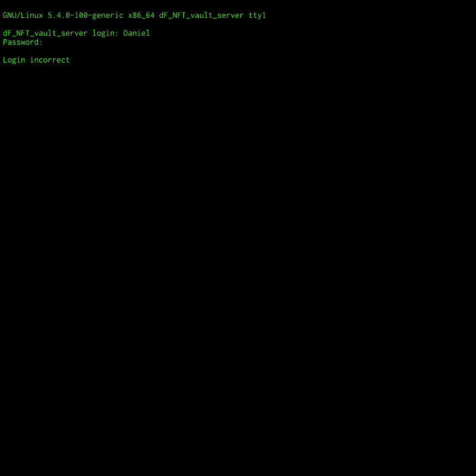Click "NFT" in the top banner hostname
The height and width of the screenshot is (476, 476).
[x=179, y=15]
